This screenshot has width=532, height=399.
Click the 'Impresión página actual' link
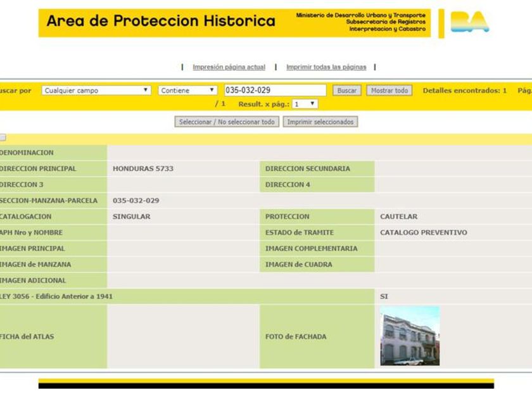[229, 67]
